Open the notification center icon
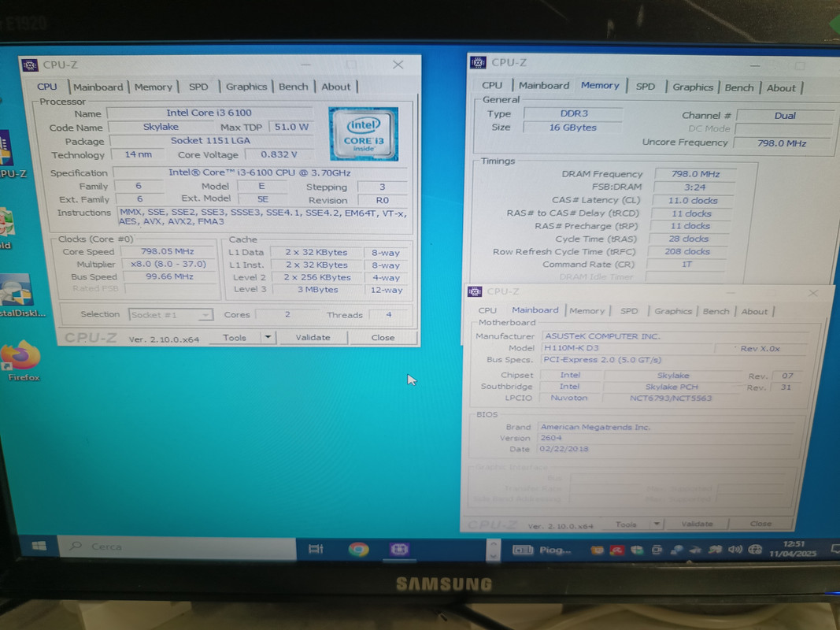840x630 pixels. (834, 549)
